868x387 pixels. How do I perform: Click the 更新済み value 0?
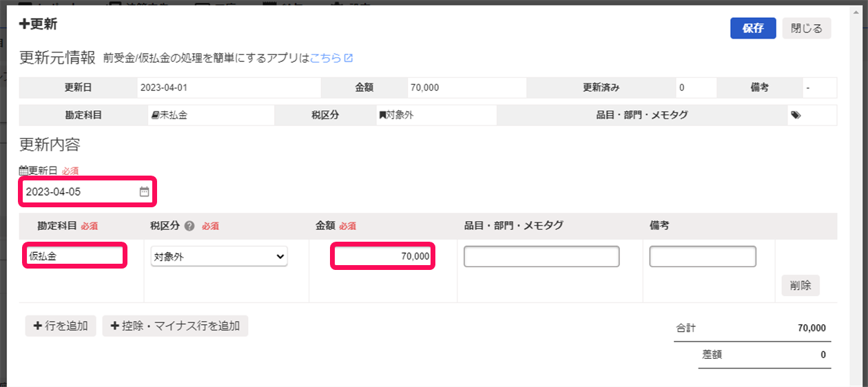(x=682, y=87)
